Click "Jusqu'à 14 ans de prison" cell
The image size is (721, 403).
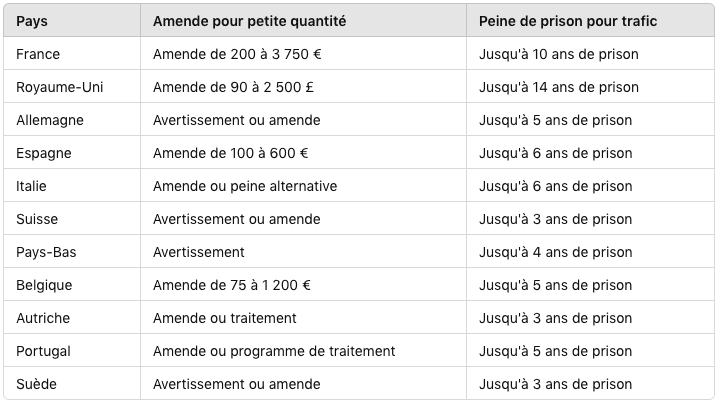(x=559, y=87)
